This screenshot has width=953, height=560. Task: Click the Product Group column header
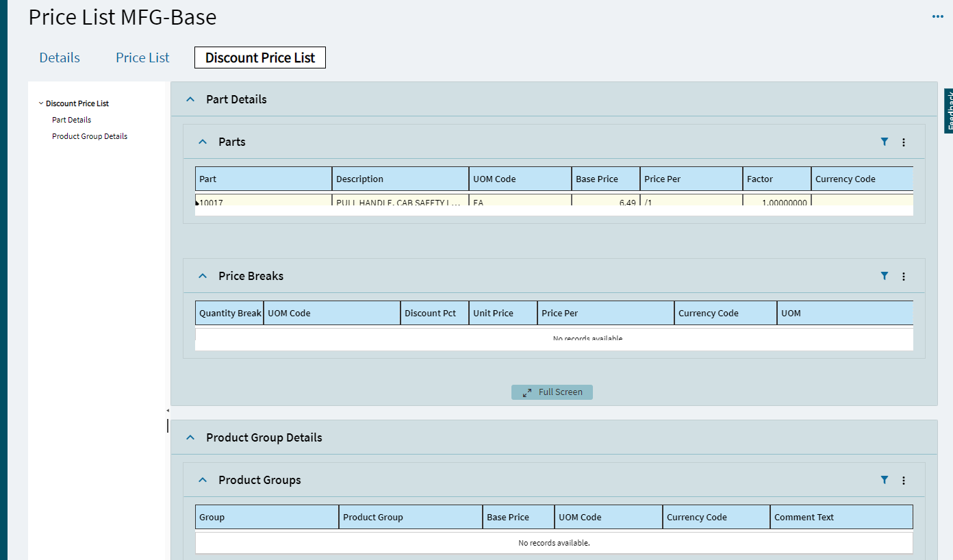tap(411, 517)
